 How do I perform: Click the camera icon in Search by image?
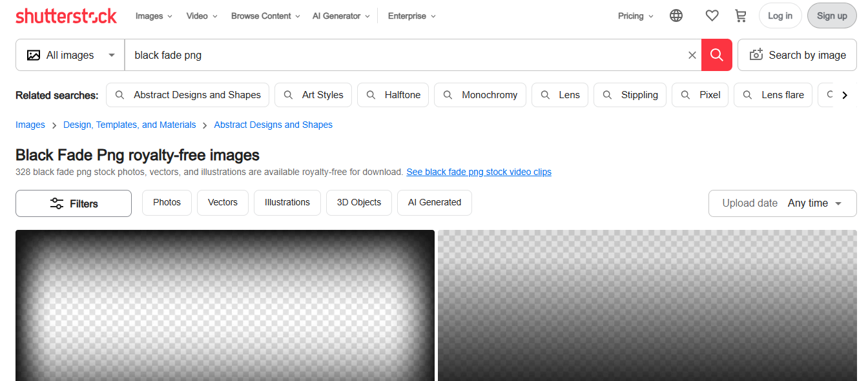(x=756, y=55)
